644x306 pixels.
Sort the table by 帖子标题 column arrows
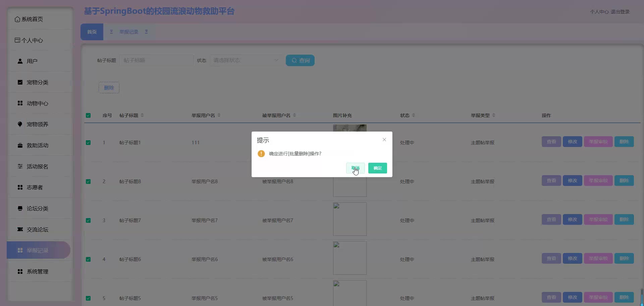tap(142, 115)
